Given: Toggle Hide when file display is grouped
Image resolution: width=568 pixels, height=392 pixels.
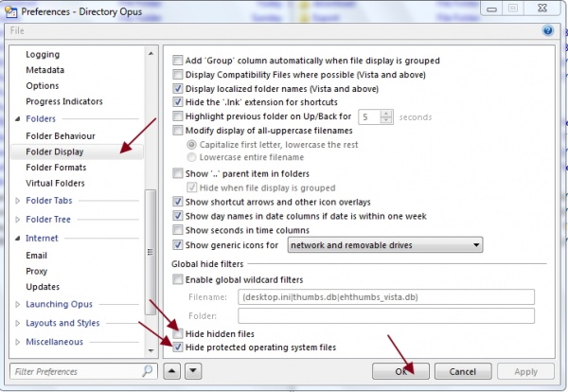Looking at the screenshot, I should [191, 188].
